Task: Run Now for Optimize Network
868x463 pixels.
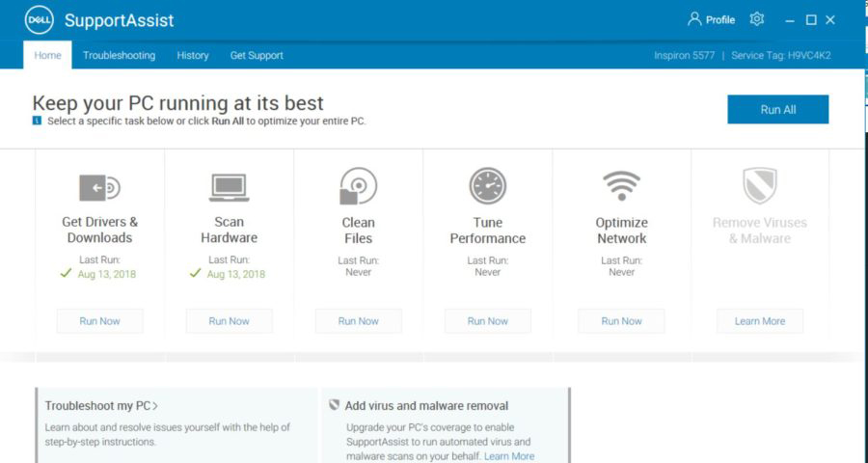Action: (622, 321)
